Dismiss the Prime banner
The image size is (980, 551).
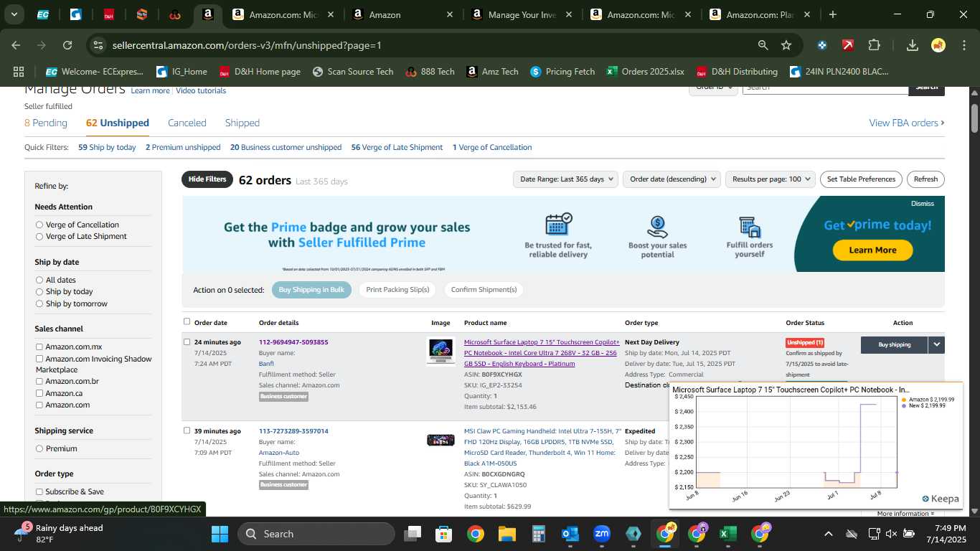point(923,204)
